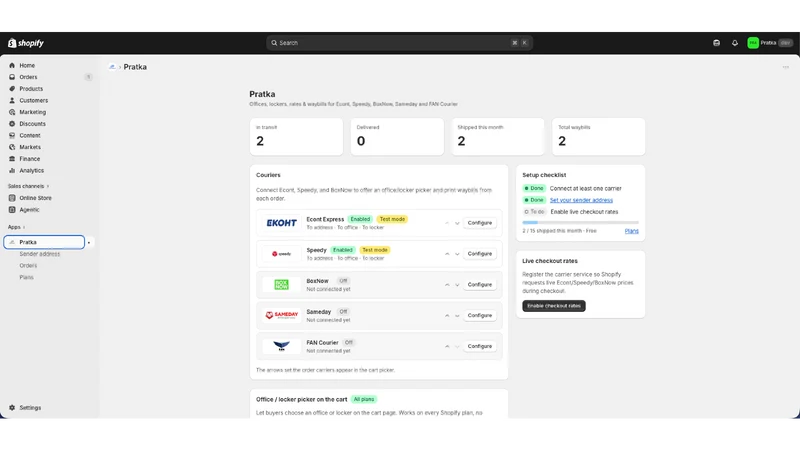Click the FAN Courier logo thumbnail
The image size is (800, 450).
pos(282,346)
